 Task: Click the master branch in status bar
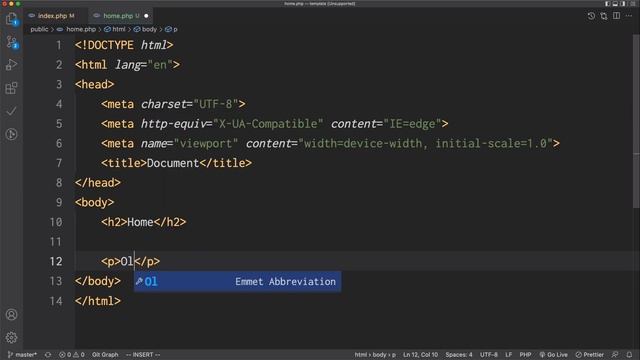pos(22,355)
